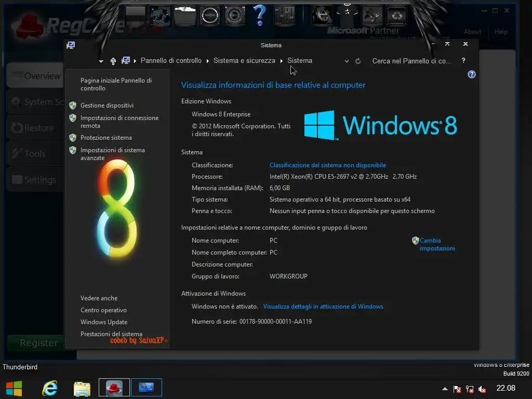This screenshot has width=532, height=399.
Task: Open Windows Update link
Action: point(104,322)
